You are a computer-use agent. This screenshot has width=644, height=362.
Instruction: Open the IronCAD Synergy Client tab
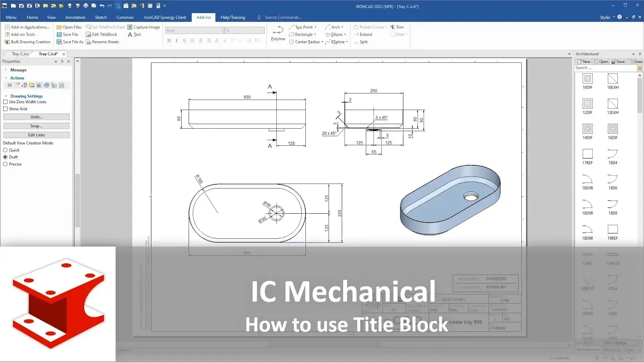165,17
